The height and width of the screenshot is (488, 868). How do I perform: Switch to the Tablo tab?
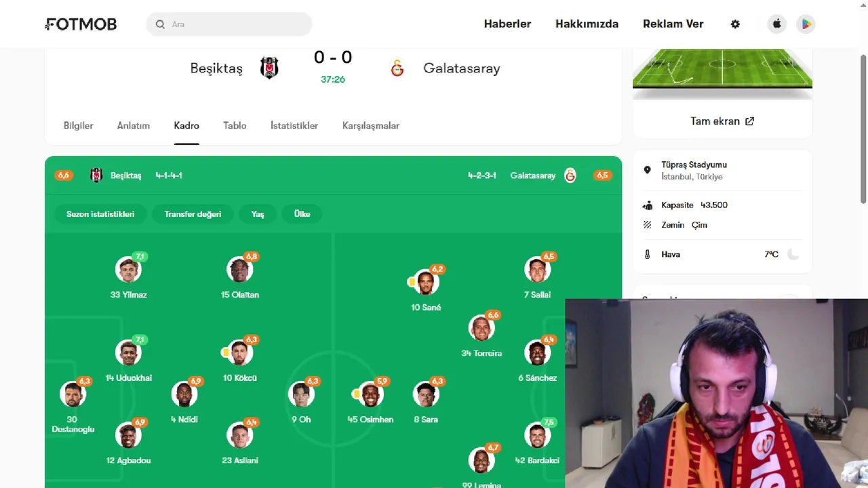click(235, 125)
